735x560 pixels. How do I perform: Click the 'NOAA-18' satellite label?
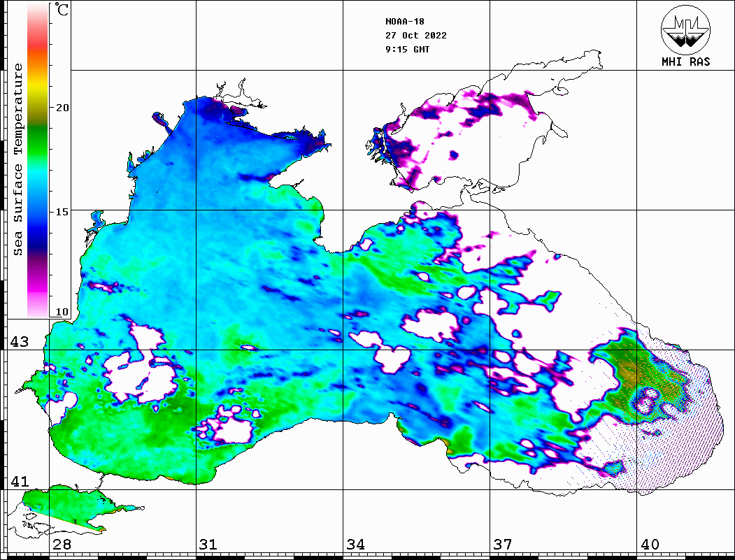tap(404, 22)
